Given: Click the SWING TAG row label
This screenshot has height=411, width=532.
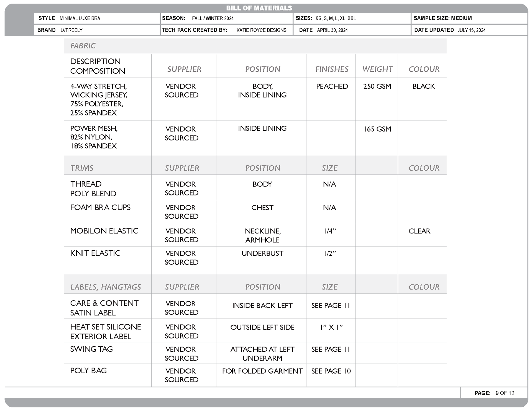Looking at the screenshot, I should click(x=91, y=349).
